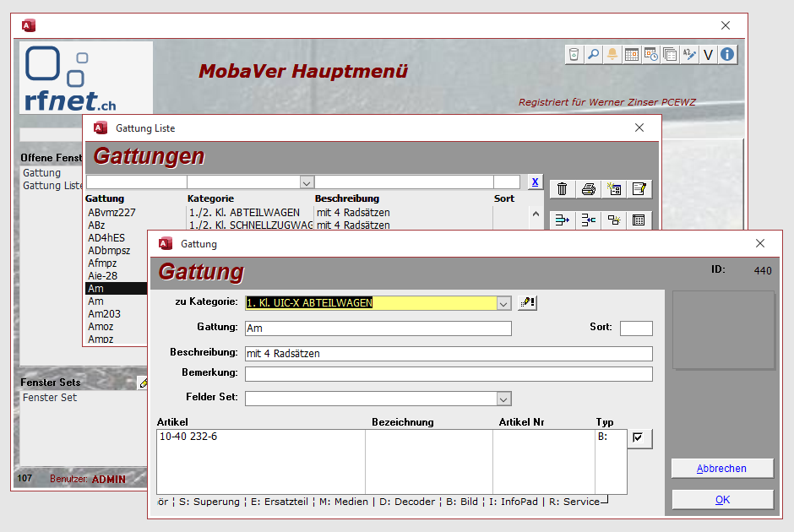Click the empty image placeholder in Gattung dialog
Image resolution: width=794 pixels, height=532 pixels.
tap(723, 330)
